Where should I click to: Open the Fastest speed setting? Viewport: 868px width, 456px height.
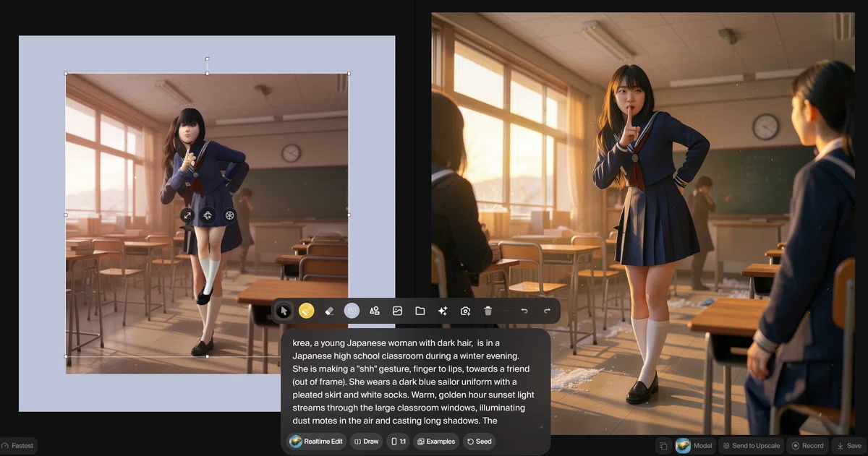pyautogui.click(x=18, y=445)
